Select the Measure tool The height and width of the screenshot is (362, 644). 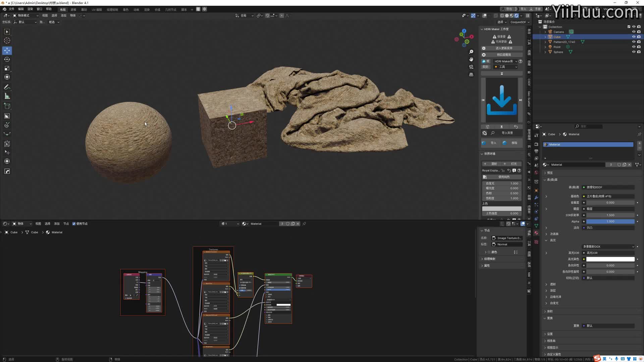click(7, 96)
